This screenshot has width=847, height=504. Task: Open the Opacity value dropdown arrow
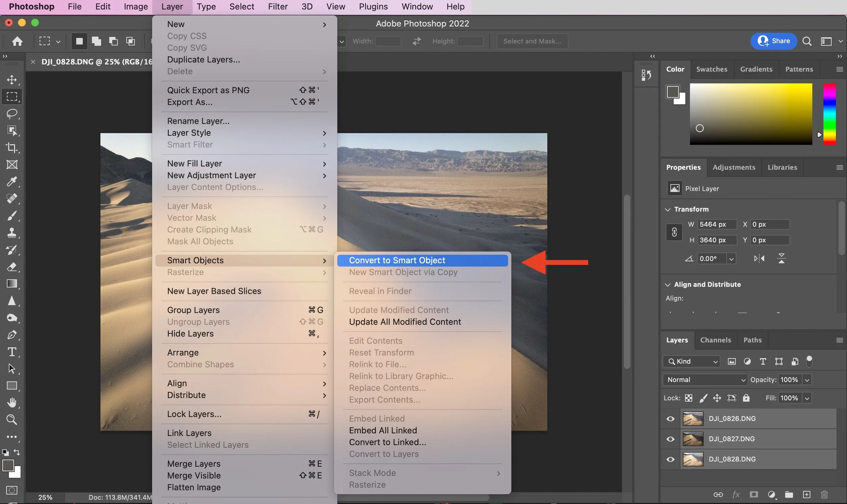click(807, 380)
